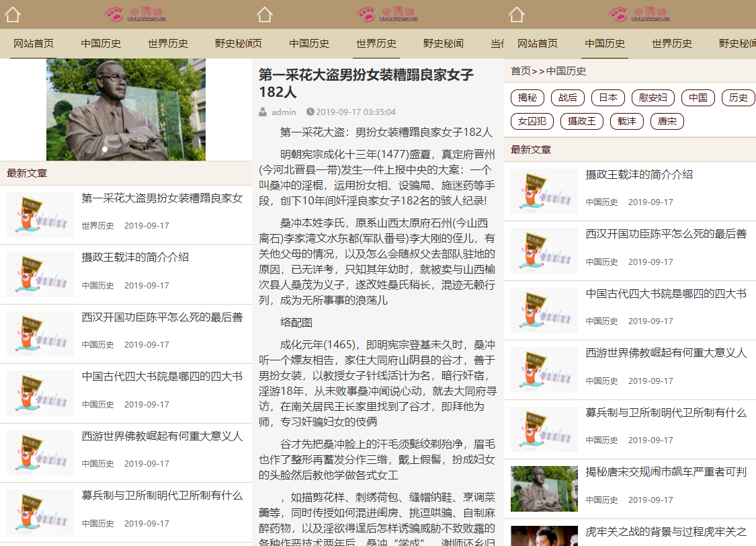Click the clock icon beside the article date
The width and height of the screenshot is (756, 546).
[x=310, y=112]
